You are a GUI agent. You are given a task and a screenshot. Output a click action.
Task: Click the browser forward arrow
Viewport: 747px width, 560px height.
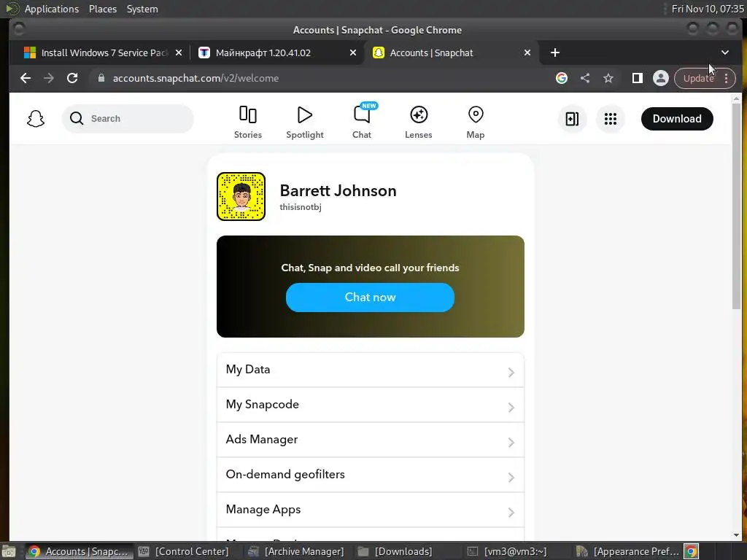coord(49,78)
